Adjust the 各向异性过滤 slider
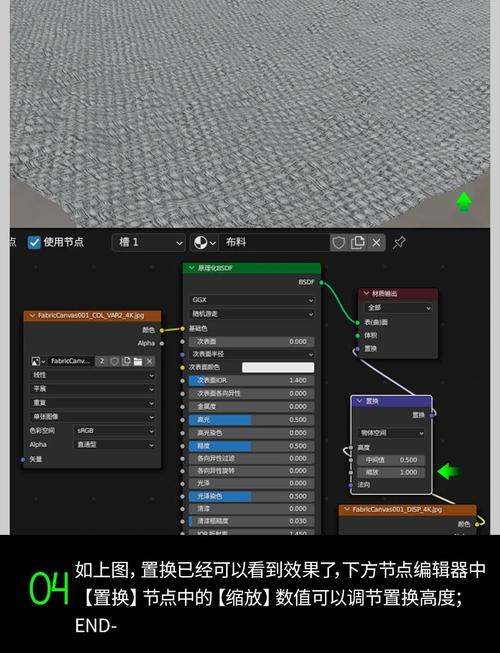Viewport: 500px width, 653px height. point(251,459)
